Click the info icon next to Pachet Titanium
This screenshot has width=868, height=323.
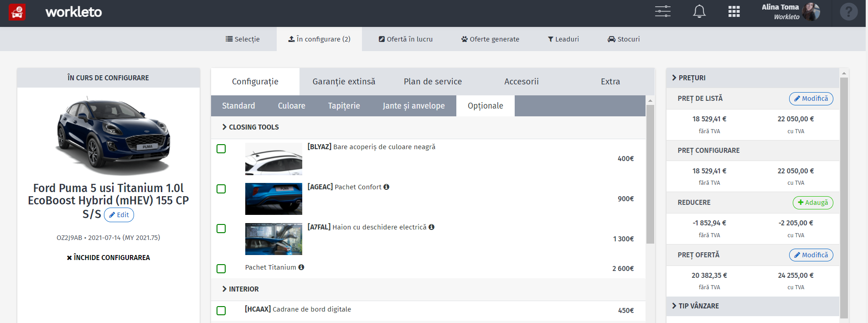click(x=301, y=267)
